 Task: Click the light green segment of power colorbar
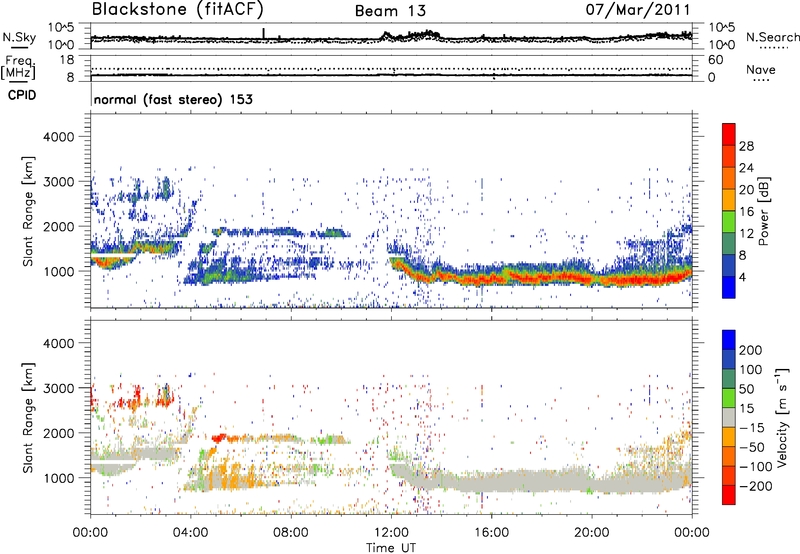click(729, 222)
